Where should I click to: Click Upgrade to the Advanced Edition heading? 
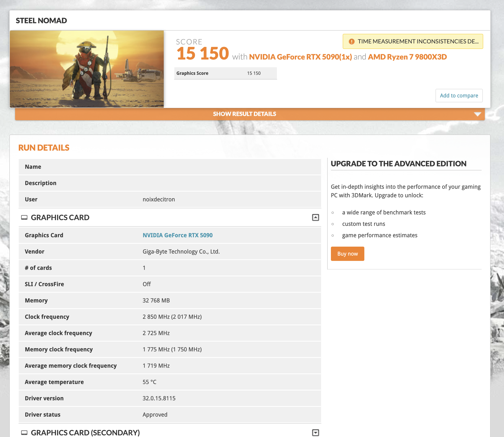398,163
